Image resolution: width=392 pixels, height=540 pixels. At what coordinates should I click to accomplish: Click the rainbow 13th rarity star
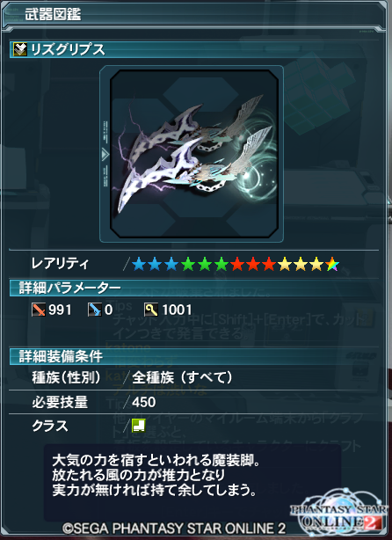[x=332, y=265]
